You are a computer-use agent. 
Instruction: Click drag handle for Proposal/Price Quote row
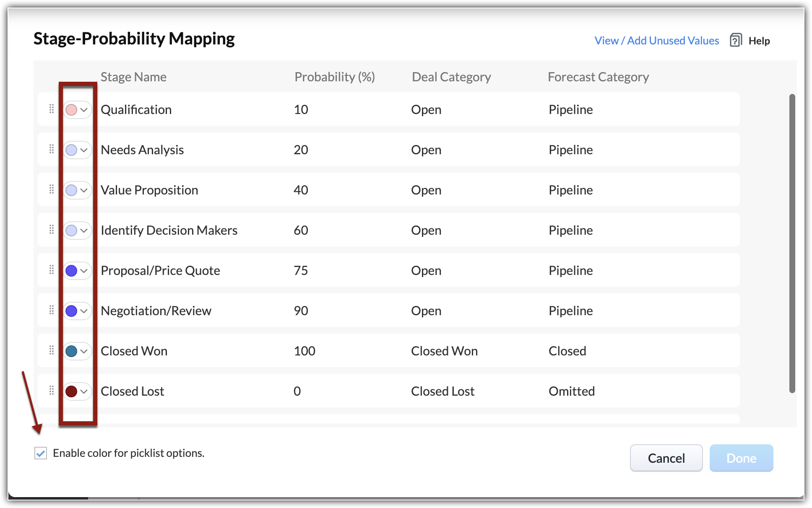click(x=52, y=270)
